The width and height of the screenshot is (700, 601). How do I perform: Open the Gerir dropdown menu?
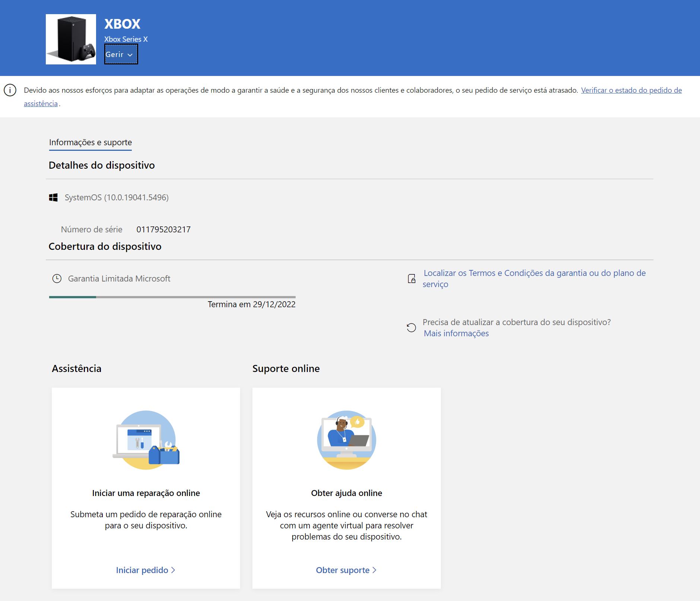[x=121, y=54]
